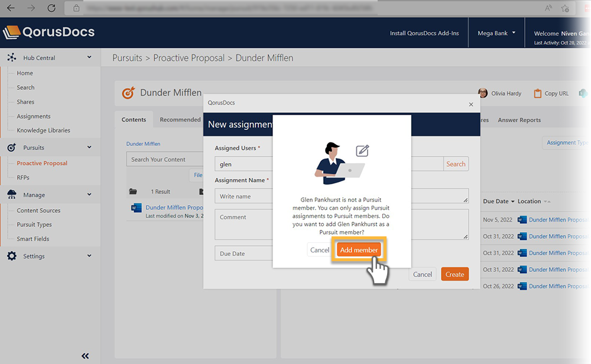Click the Assigned Users field containing glen
This screenshot has width=591, height=364.
pos(243,164)
